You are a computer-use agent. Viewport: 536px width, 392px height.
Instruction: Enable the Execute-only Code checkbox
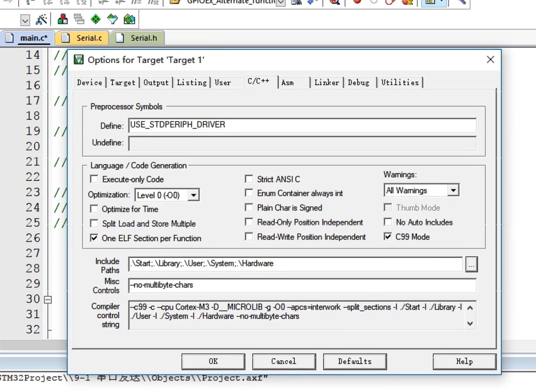(x=94, y=179)
